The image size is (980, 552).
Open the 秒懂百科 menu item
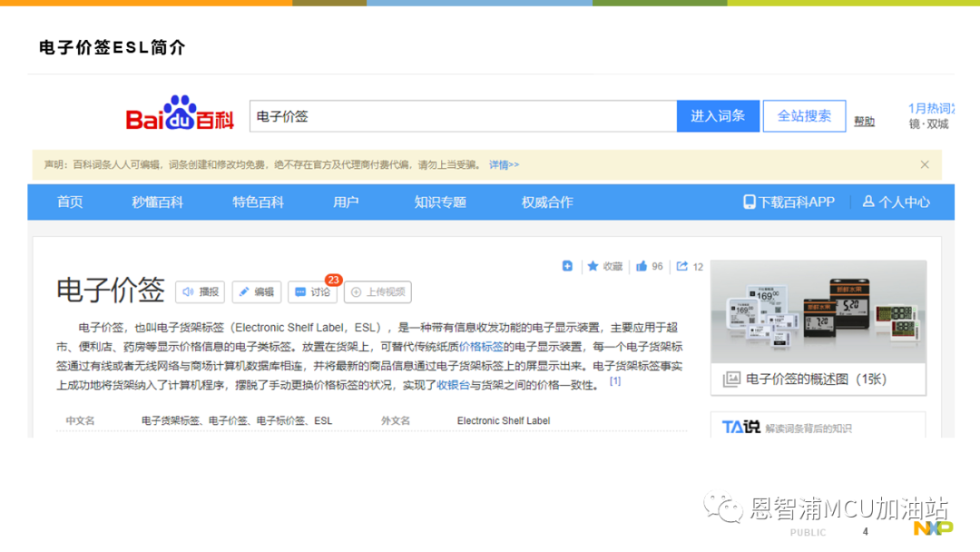coord(158,202)
